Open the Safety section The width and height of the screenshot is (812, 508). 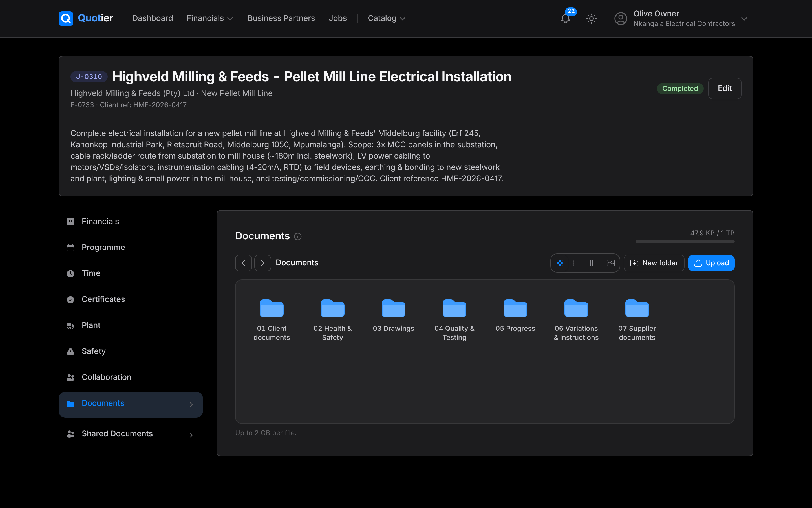[x=131, y=351]
